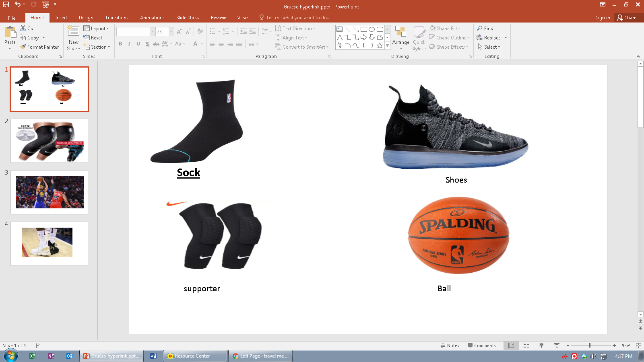Image resolution: width=644 pixels, height=362 pixels.
Task: Open the Shape Fill dropdown
Action: point(445,29)
